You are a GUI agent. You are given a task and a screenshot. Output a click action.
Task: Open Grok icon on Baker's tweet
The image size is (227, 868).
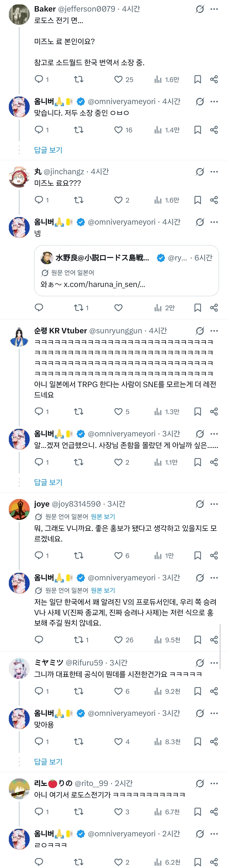[200, 9]
